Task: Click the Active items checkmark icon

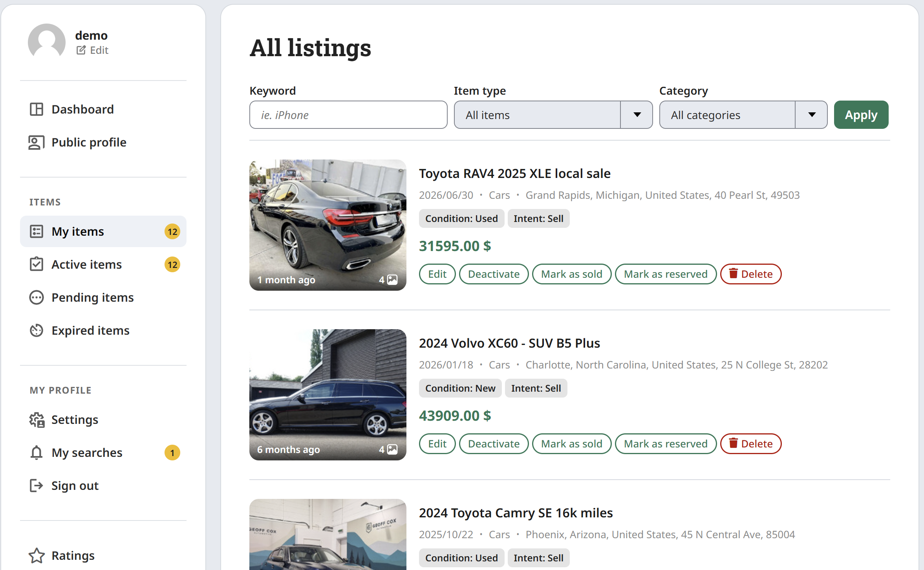Action: point(37,264)
